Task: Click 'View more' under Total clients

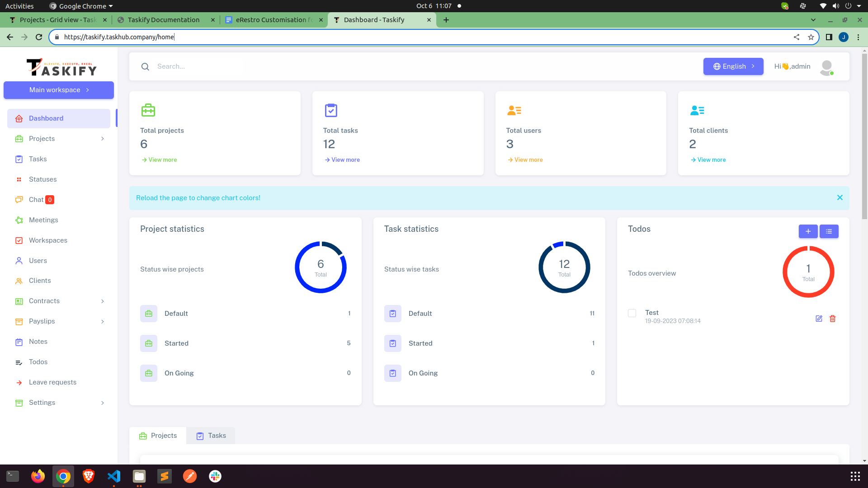Action: point(708,160)
